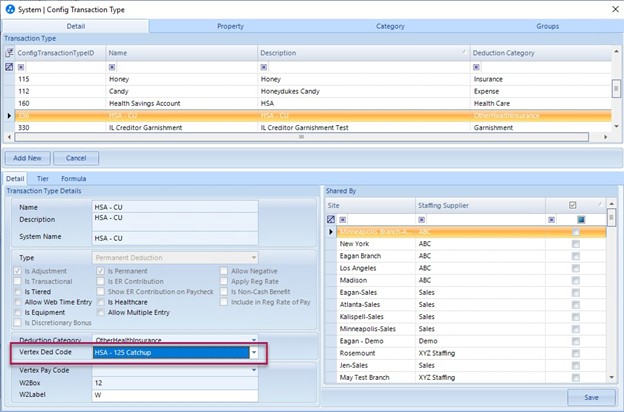Viewport: 624px width, 412px height.
Task: Click the Save button
Action: coord(591,397)
